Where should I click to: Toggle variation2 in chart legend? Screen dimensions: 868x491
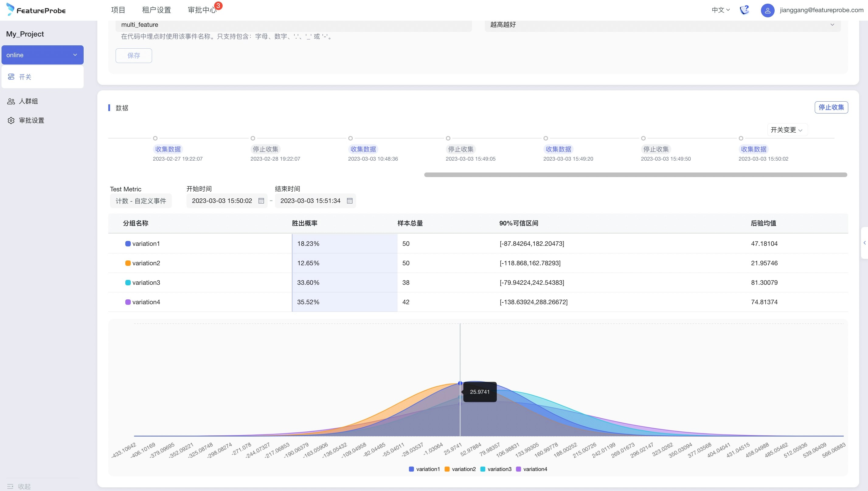pos(460,469)
